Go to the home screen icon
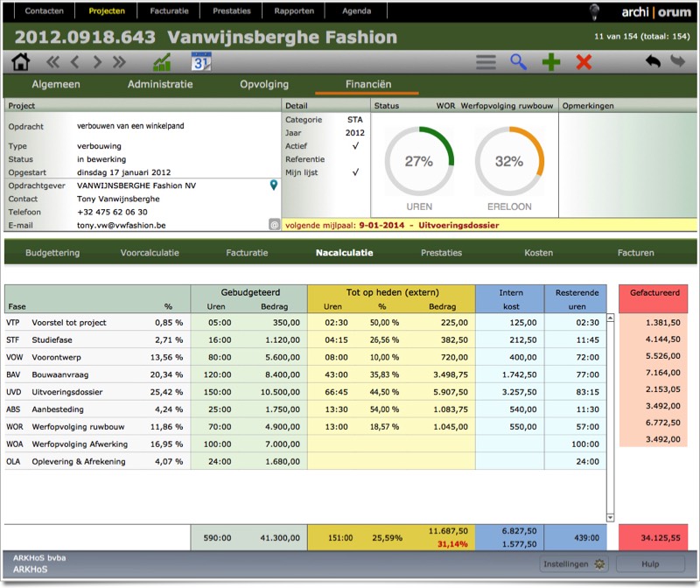Screen dimensions: 700x588 coord(20,62)
